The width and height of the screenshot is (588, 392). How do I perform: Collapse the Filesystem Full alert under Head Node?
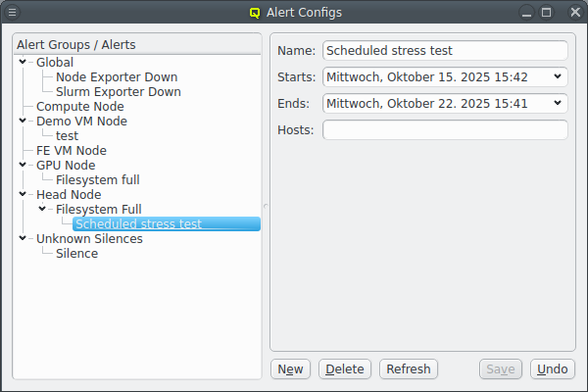click(42, 208)
